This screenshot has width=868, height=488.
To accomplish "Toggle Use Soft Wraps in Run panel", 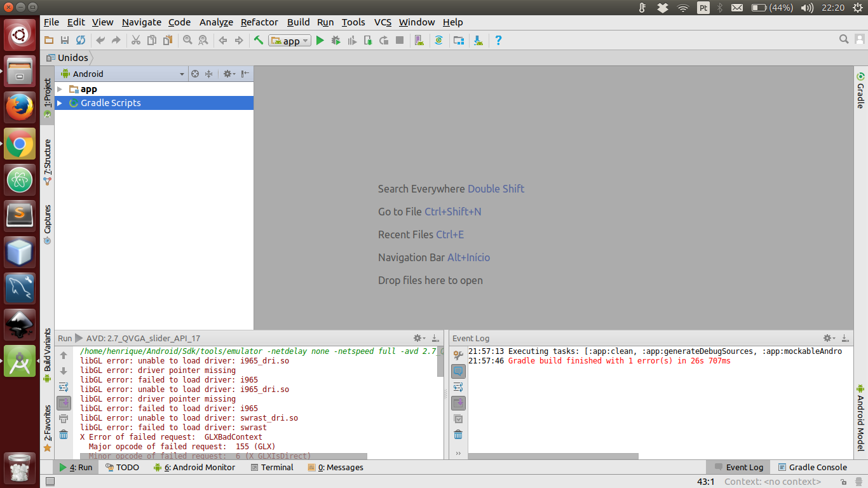I will click(x=64, y=387).
